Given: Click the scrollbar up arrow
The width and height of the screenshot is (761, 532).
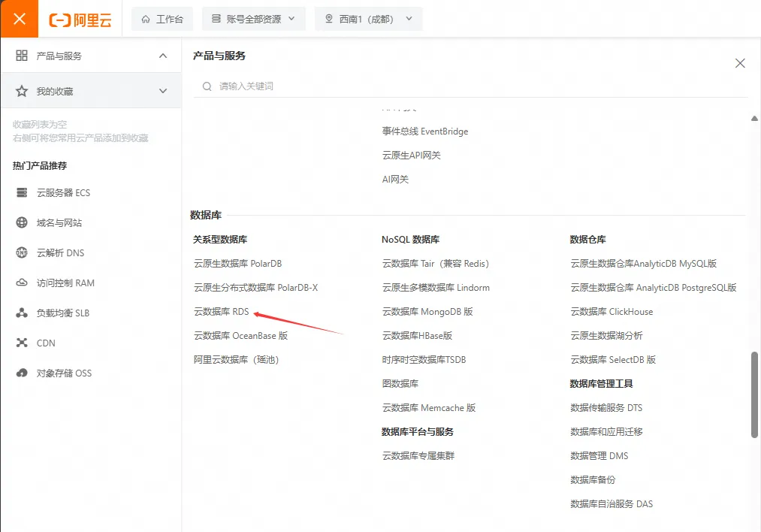Looking at the screenshot, I should pos(754,119).
